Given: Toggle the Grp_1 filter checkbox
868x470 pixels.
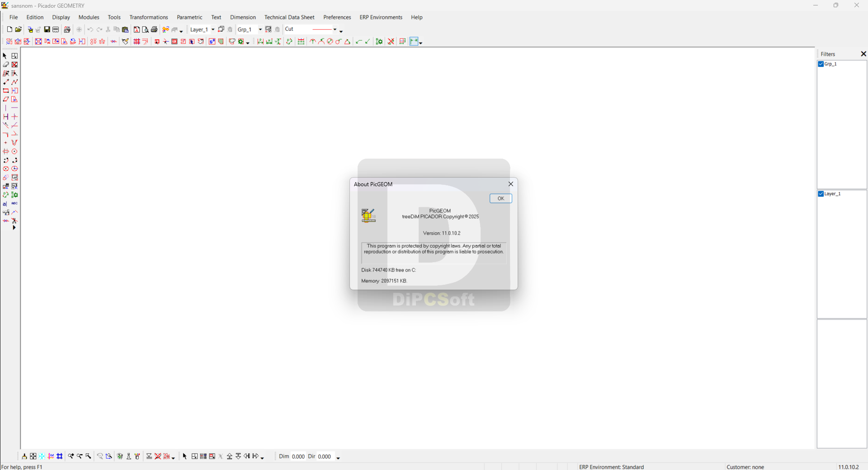Looking at the screenshot, I should (821, 64).
